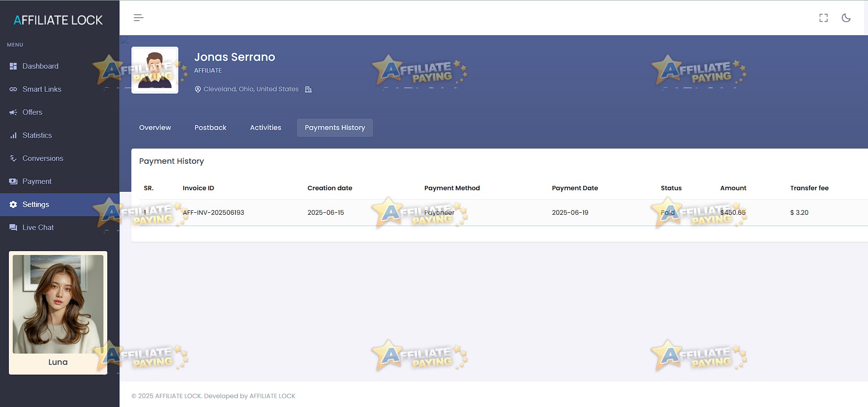Screen dimensions: 868x407
Task: Click the Payment Method column header
Action: 452,188
